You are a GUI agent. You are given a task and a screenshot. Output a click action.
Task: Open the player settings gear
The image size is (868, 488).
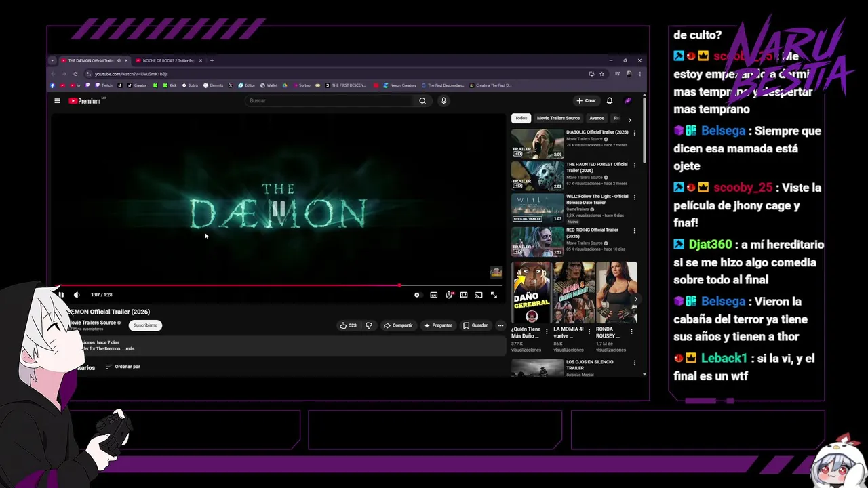[449, 295]
